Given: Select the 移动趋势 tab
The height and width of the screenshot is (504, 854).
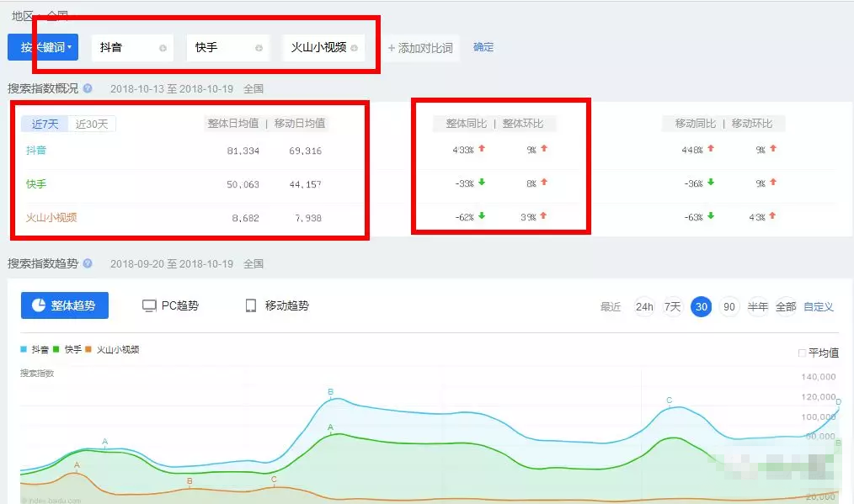Looking at the screenshot, I should pyautogui.click(x=277, y=306).
